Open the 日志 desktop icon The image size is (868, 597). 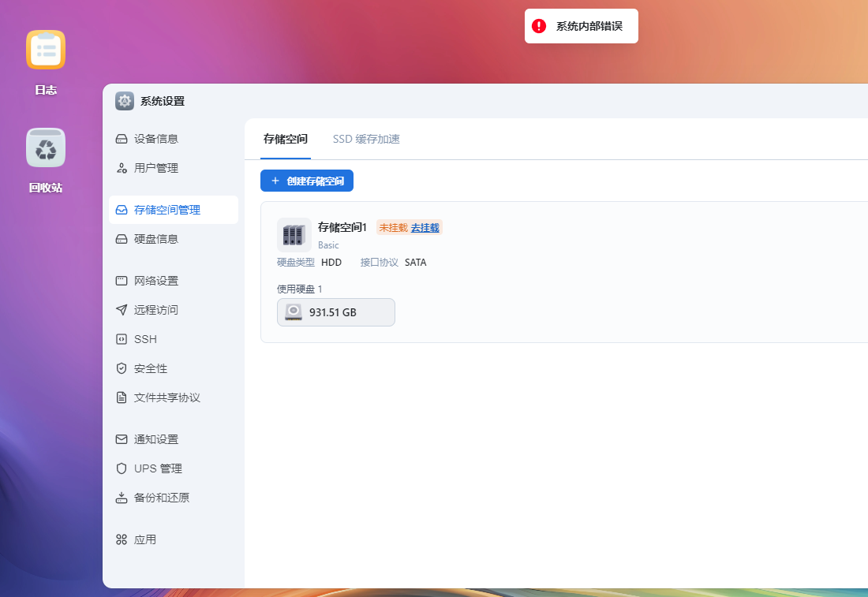point(46,50)
